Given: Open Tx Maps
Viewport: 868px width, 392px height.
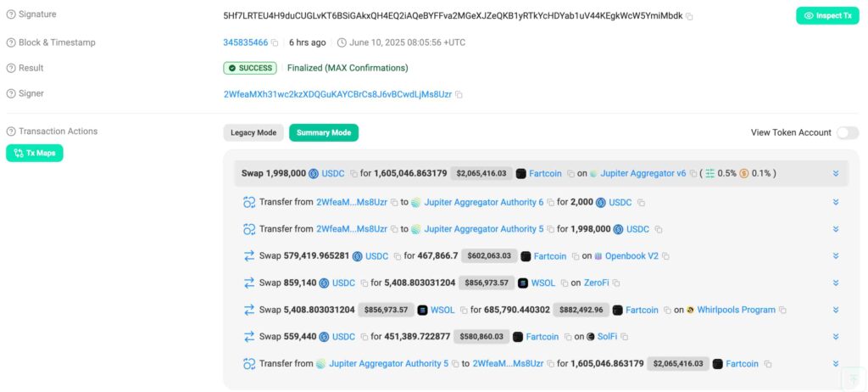Looking at the screenshot, I should tap(35, 153).
